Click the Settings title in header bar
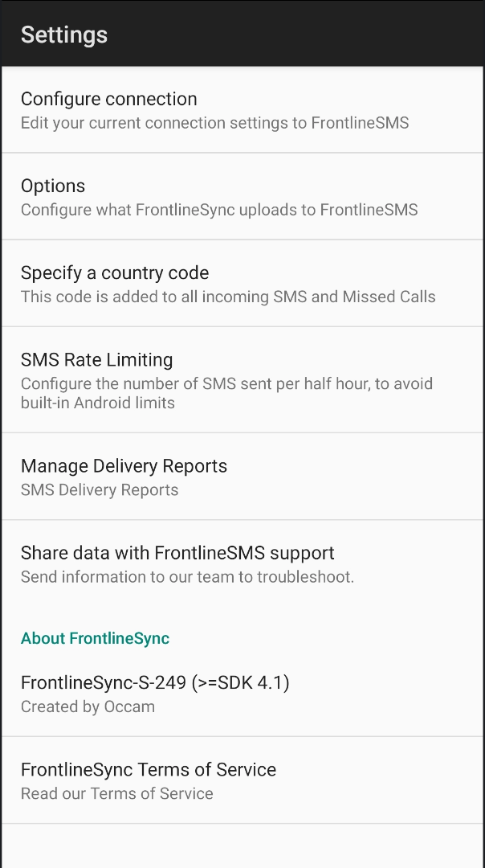 pyautogui.click(x=64, y=35)
